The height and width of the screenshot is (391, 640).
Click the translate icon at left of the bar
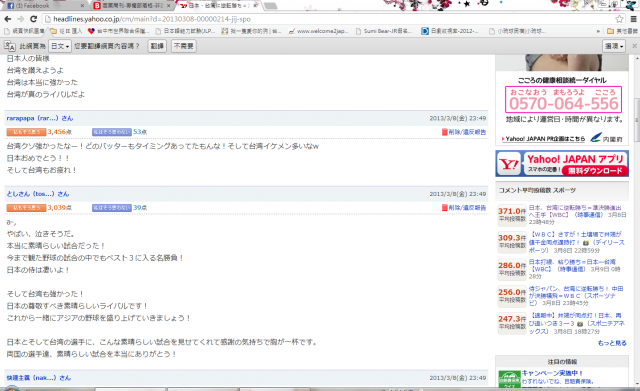click(10, 46)
